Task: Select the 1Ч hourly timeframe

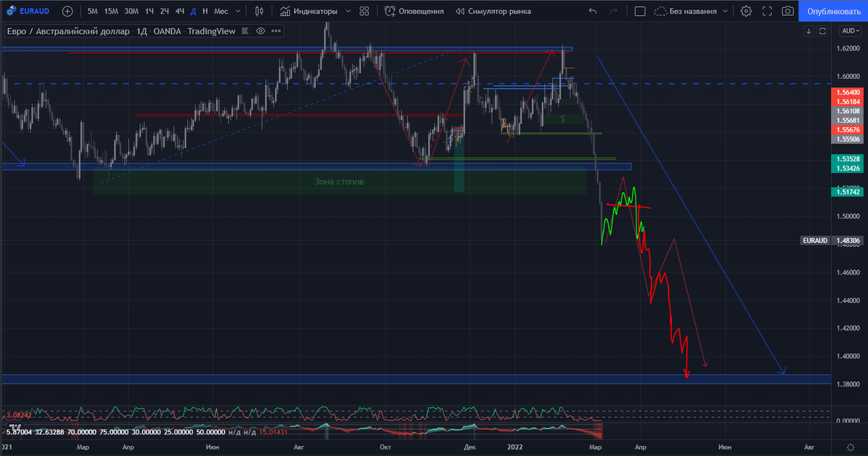Action: 149,11
